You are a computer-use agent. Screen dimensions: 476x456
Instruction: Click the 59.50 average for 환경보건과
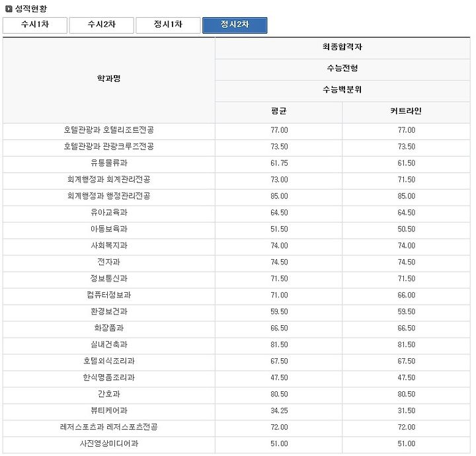click(279, 311)
